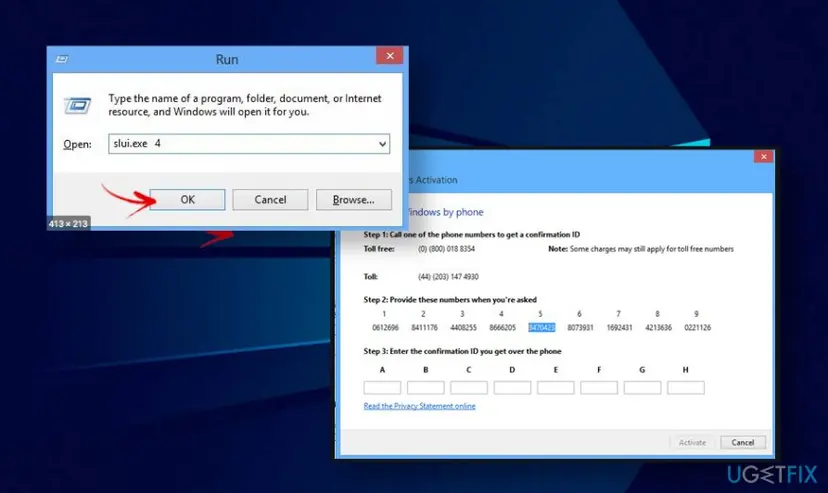The image size is (828, 493).
Task: Select installation ID 8666205
Action: 503,327
